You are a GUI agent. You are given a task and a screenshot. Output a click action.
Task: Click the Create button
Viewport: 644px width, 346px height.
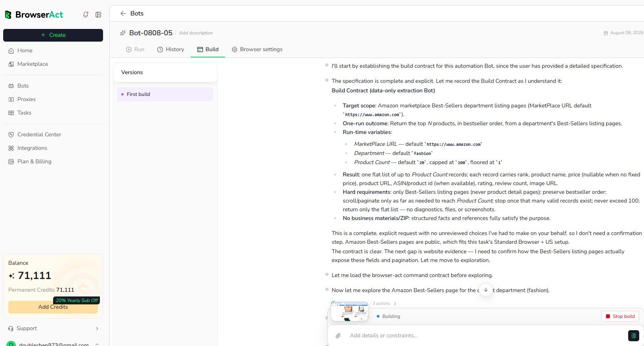[x=53, y=35]
